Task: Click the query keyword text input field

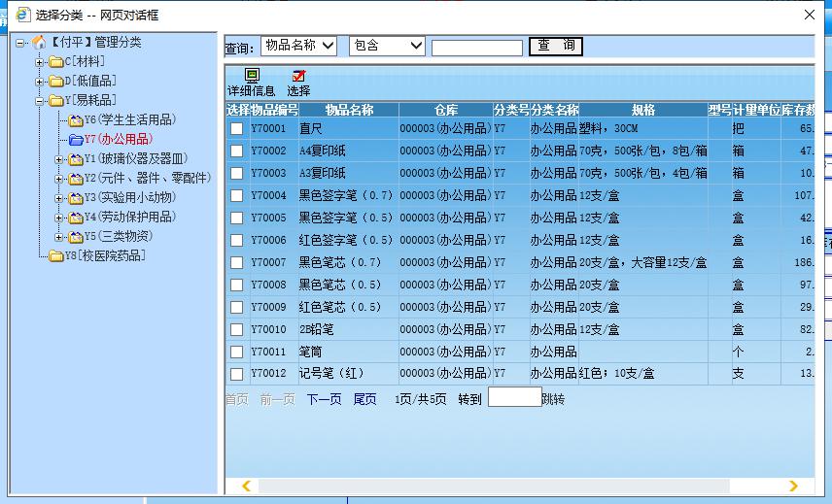Action: (x=477, y=48)
